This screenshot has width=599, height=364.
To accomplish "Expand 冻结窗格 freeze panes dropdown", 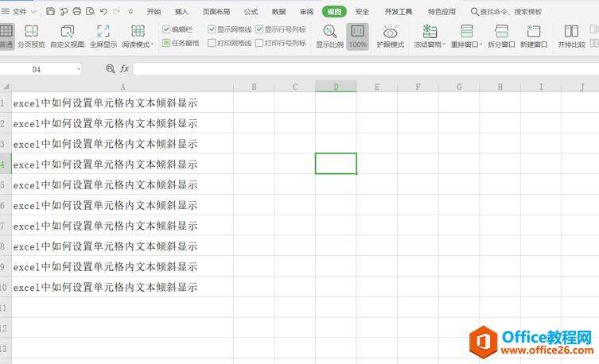I will click(445, 45).
